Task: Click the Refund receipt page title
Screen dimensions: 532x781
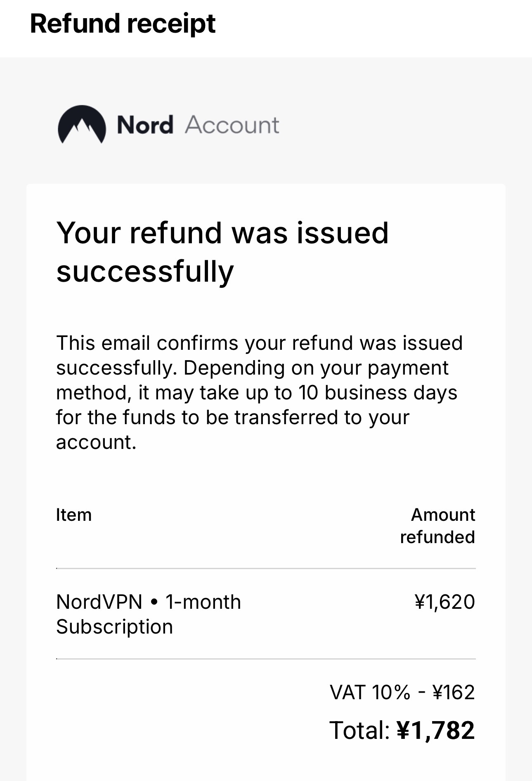Action: (123, 24)
